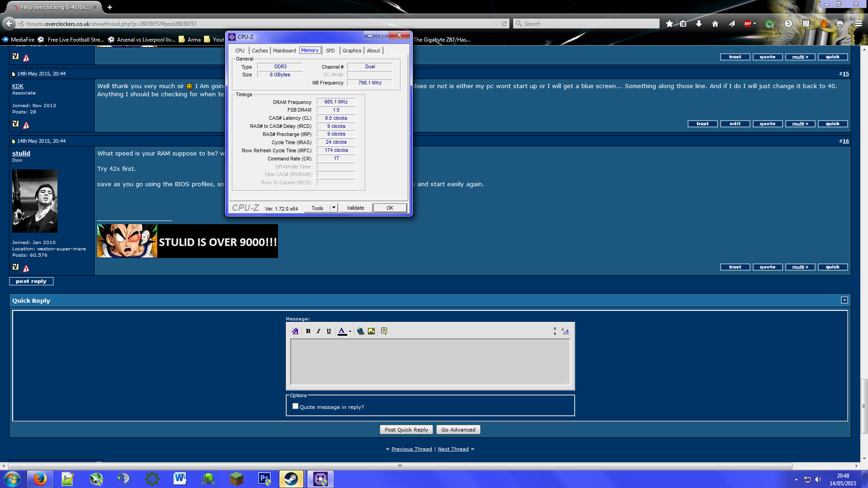Viewport: 868px width, 488px height.
Task: Show hidden system tray icons
Action: [796, 479]
